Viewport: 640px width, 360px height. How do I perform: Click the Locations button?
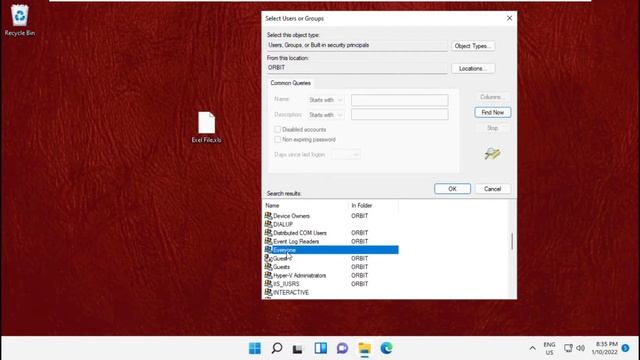tap(473, 69)
